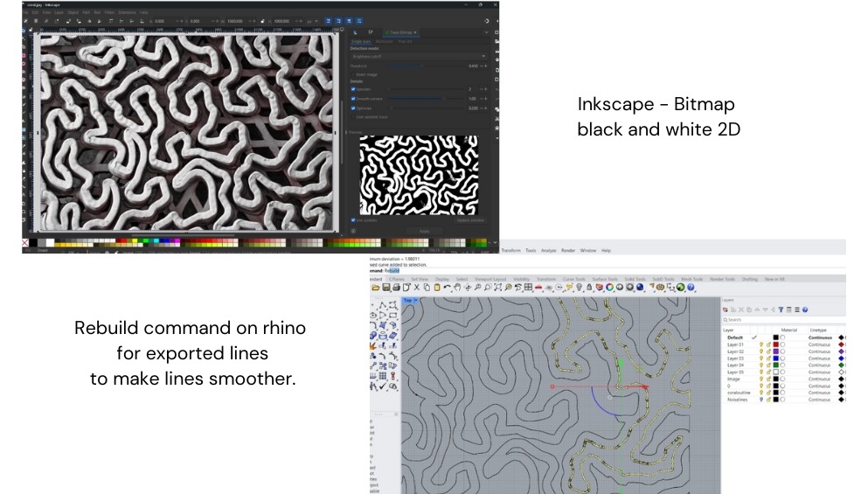The height and width of the screenshot is (494, 868).
Task: Open the Detection mode dropdown
Action: click(418, 56)
